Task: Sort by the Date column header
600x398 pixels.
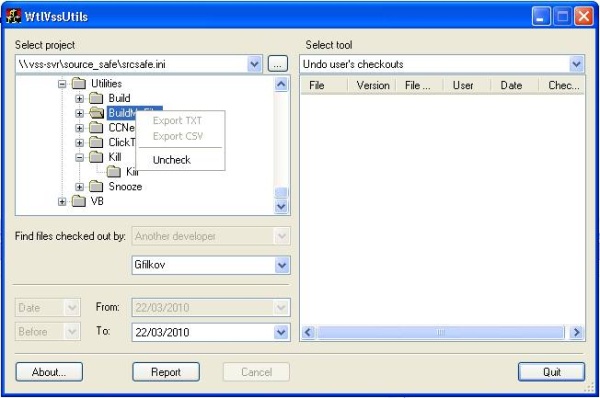Action: [515, 85]
